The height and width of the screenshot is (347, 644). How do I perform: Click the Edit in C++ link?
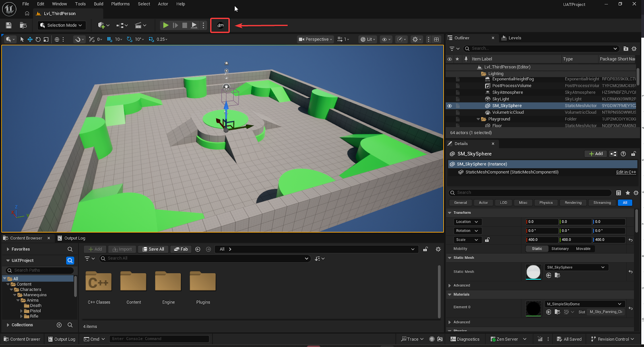626,172
